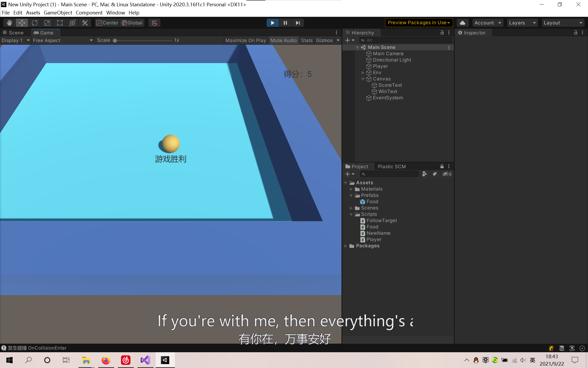588x368 pixels.
Task: Open Layout dropdown
Action: pyautogui.click(x=563, y=23)
